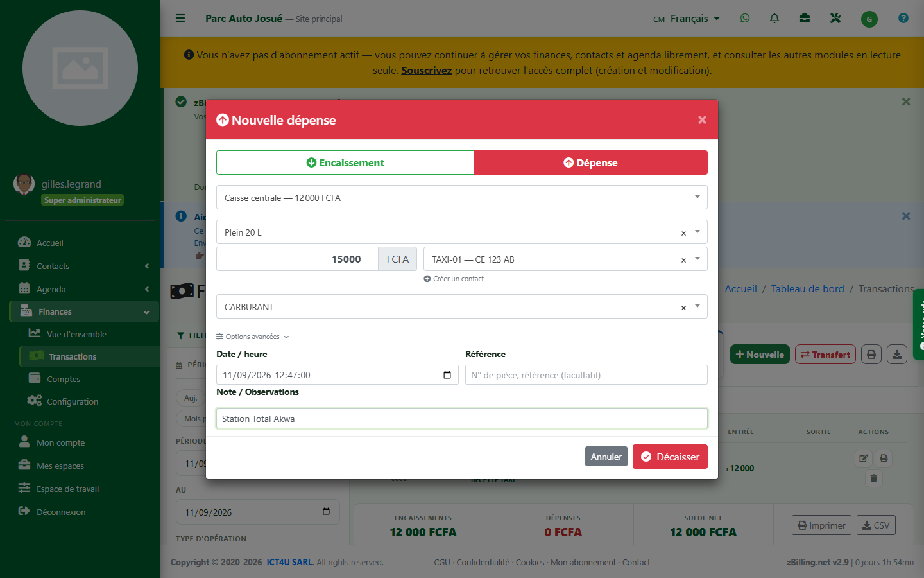
Task: Click the Souscrivez link
Action: point(426,71)
